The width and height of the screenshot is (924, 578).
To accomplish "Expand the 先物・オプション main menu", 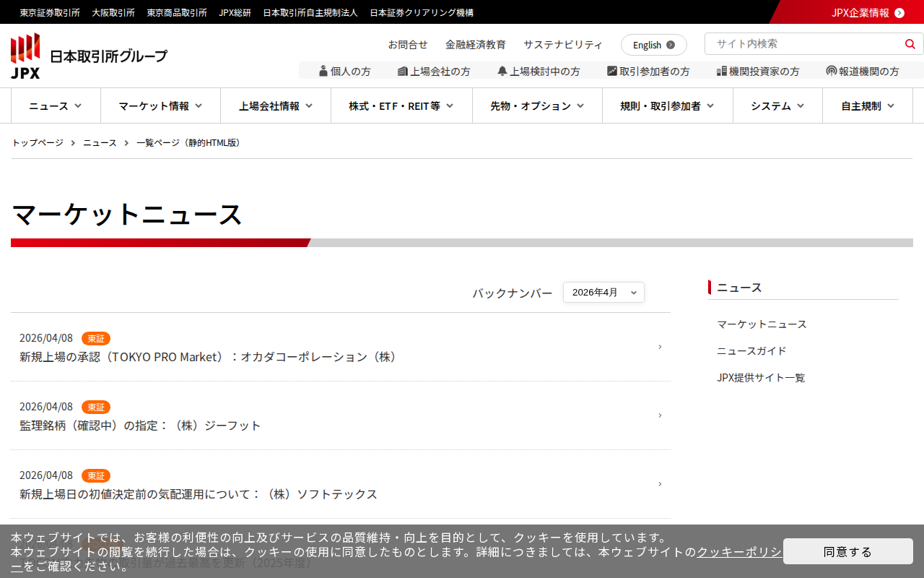I will 537,105.
